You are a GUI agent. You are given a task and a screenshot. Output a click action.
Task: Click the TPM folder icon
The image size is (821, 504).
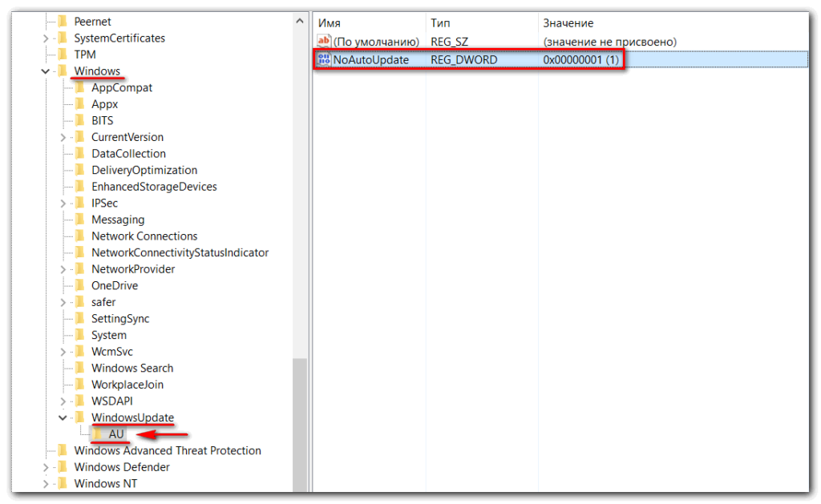(x=63, y=54)
